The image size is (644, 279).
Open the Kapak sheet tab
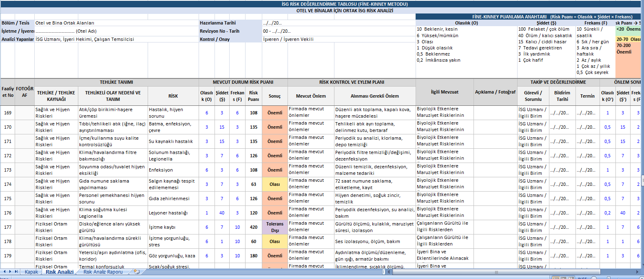31,272
